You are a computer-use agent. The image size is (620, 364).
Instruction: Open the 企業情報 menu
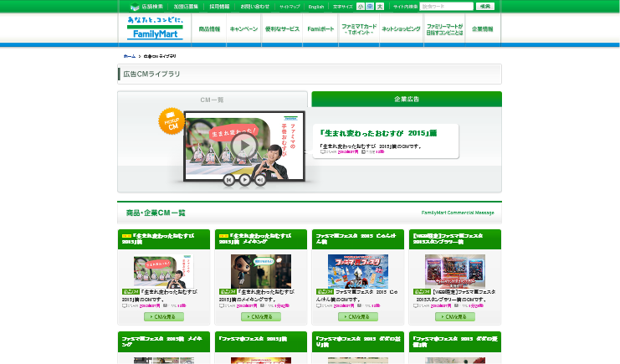[x=483, y=29]
